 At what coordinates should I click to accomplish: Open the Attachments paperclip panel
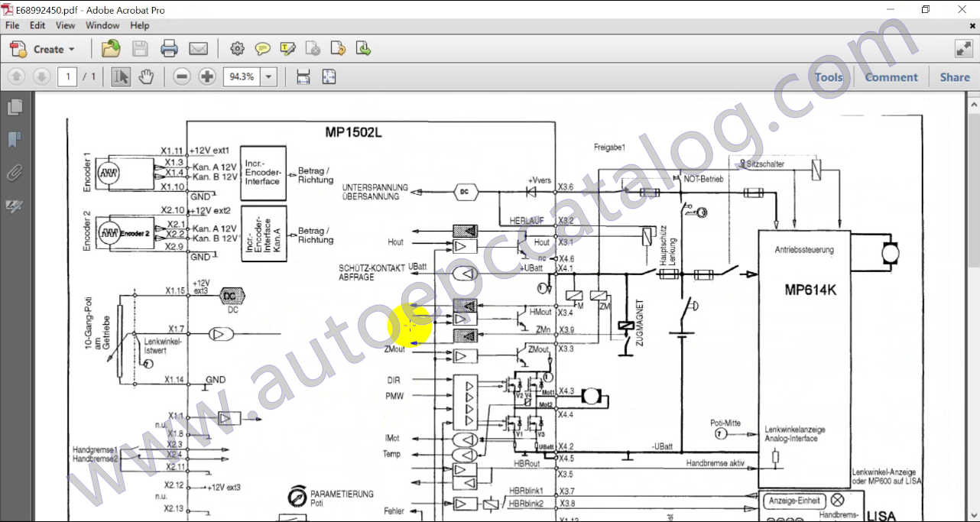(x=14, y=173)
